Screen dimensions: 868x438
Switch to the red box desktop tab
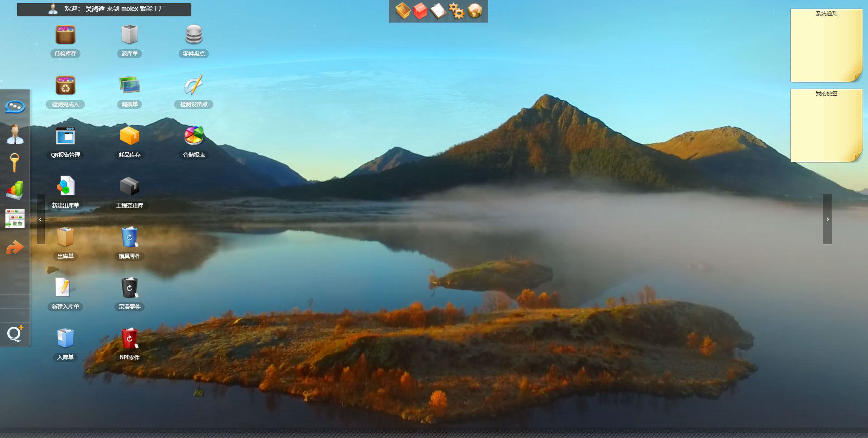click(420, 11)
